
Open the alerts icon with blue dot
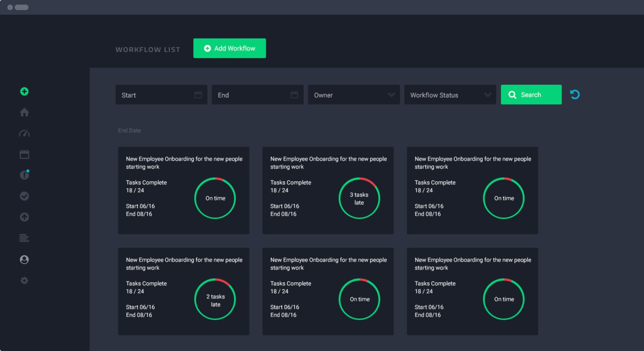pyautogui.click(x=24, y=175)
